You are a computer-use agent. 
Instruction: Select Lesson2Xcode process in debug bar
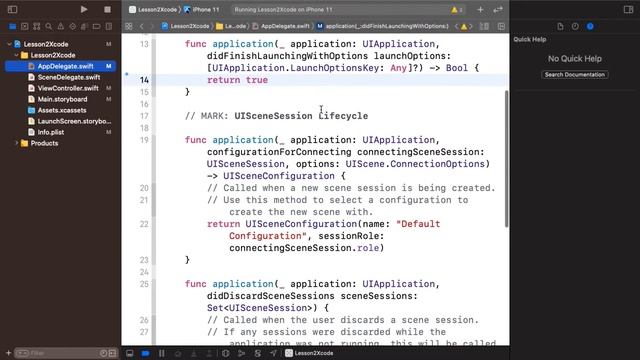pos(309,353)
